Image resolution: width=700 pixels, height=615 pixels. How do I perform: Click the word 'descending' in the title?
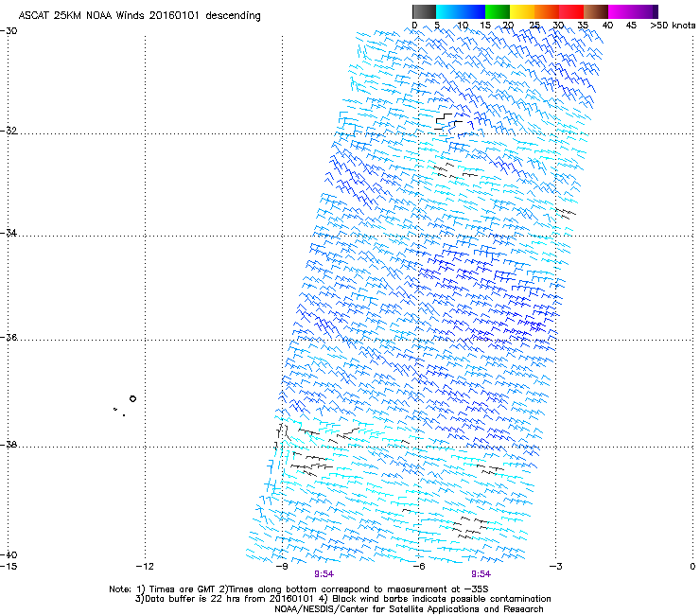pyautogui.click(x=233, y=16)
